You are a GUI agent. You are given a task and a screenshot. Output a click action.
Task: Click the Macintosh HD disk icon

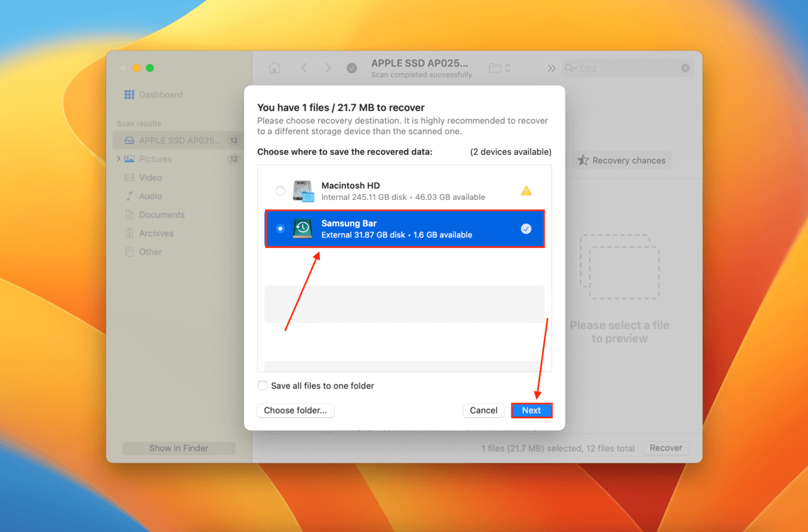[303, 191]
